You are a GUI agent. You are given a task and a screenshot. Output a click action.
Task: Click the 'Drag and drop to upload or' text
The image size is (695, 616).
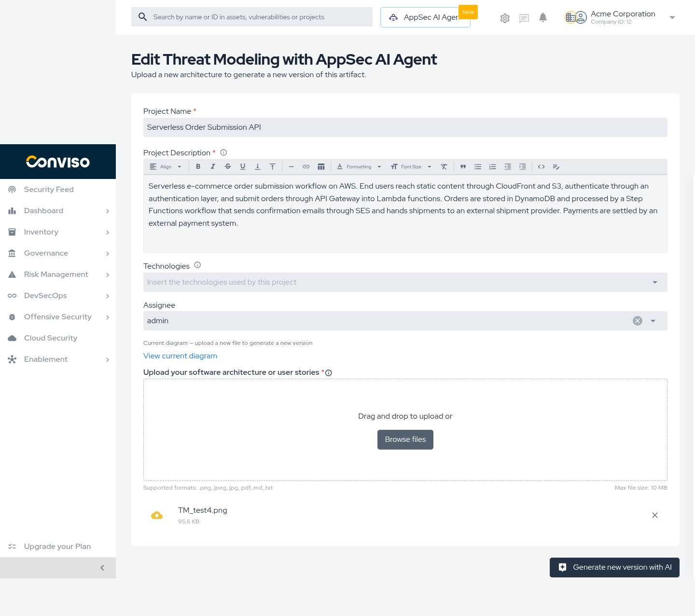[405, 416]
